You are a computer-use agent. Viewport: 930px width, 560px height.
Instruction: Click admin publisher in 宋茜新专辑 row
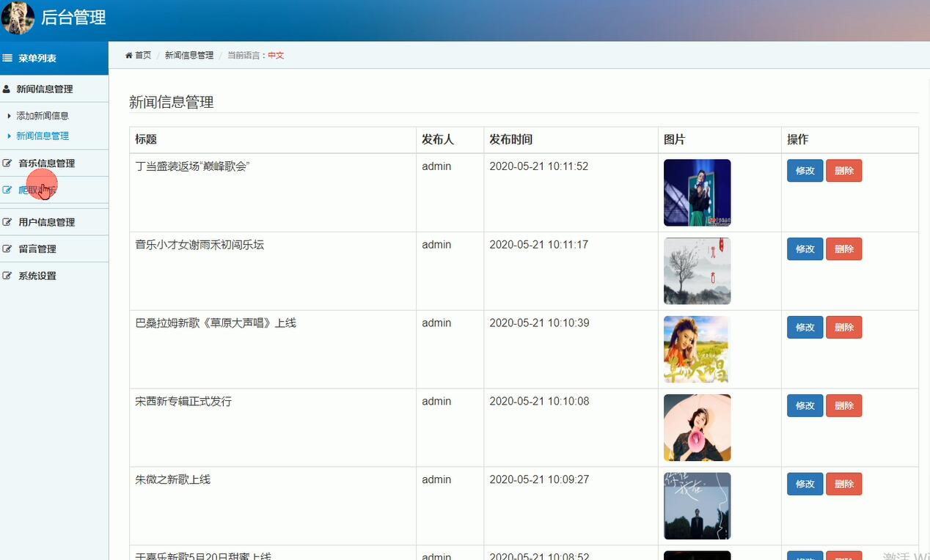tap(436, 402)
